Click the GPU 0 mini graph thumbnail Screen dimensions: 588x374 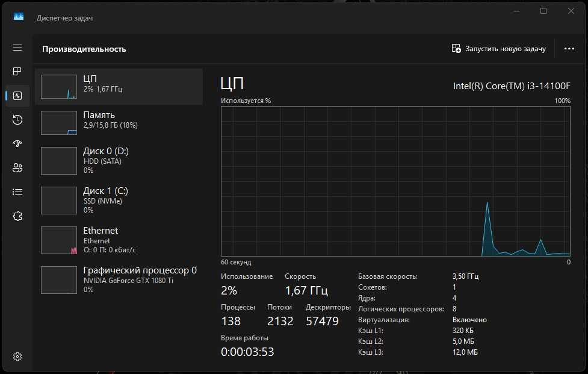coord(59,280)
